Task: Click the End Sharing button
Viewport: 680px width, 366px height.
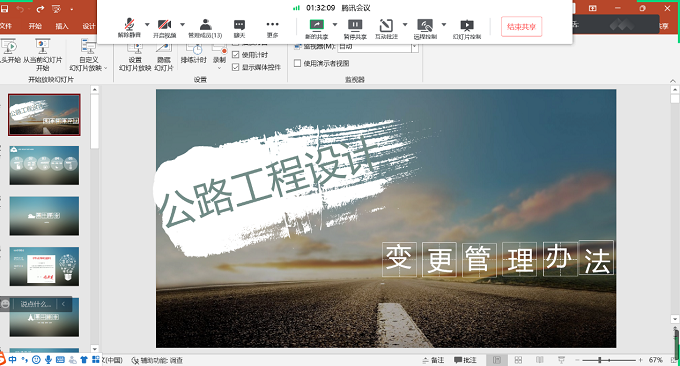Action: 521,26
